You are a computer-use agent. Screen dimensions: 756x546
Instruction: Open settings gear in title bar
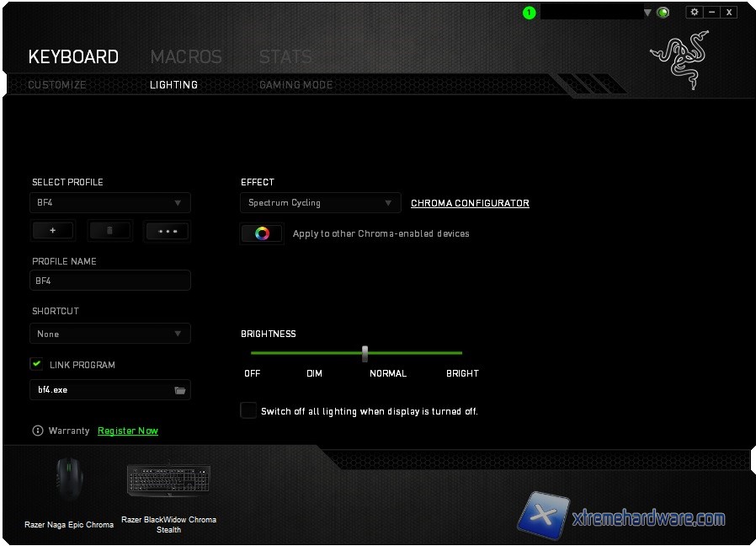(x=695, y=12)
